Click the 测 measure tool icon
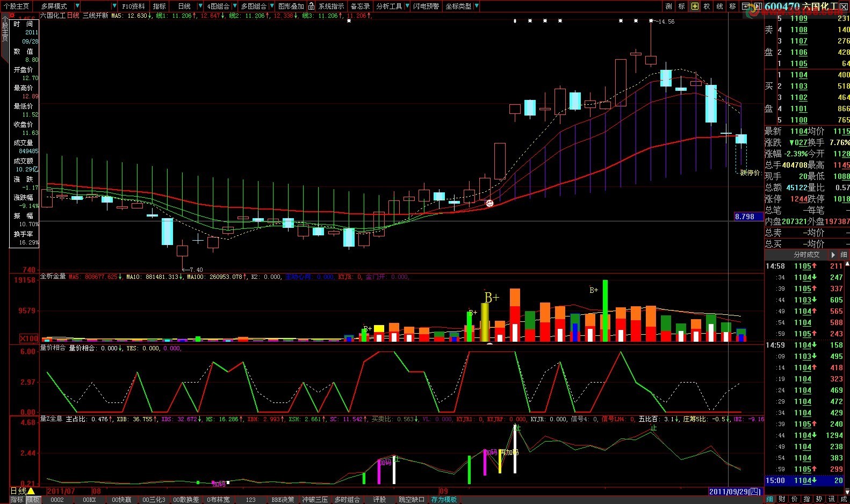 (668, 6)
